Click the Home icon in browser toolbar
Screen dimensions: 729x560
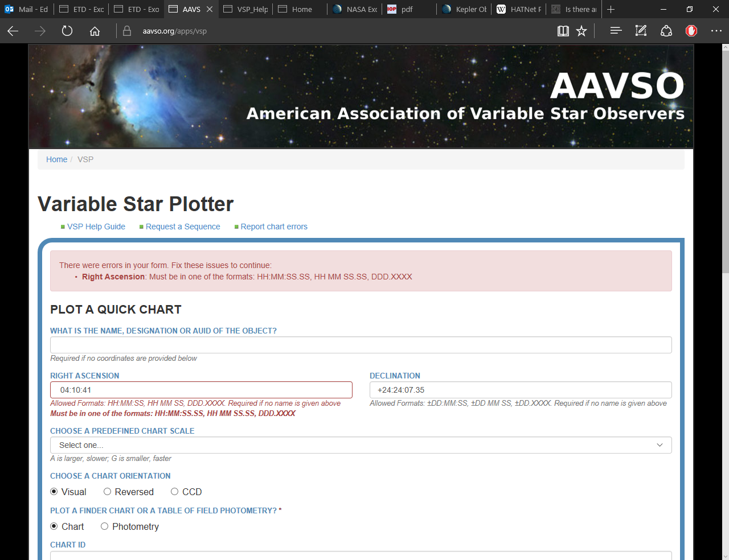pos(95,31)
